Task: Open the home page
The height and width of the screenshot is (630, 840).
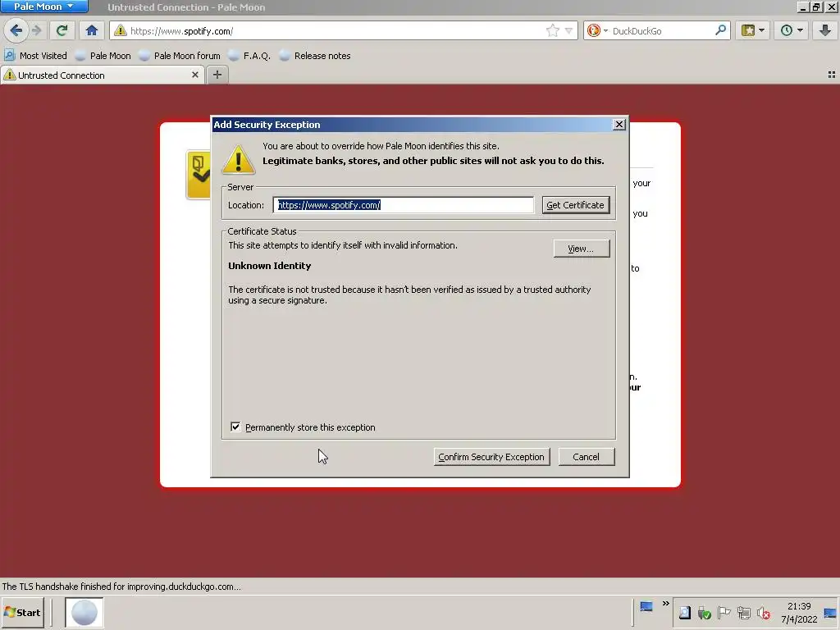Action: [92, 30]
